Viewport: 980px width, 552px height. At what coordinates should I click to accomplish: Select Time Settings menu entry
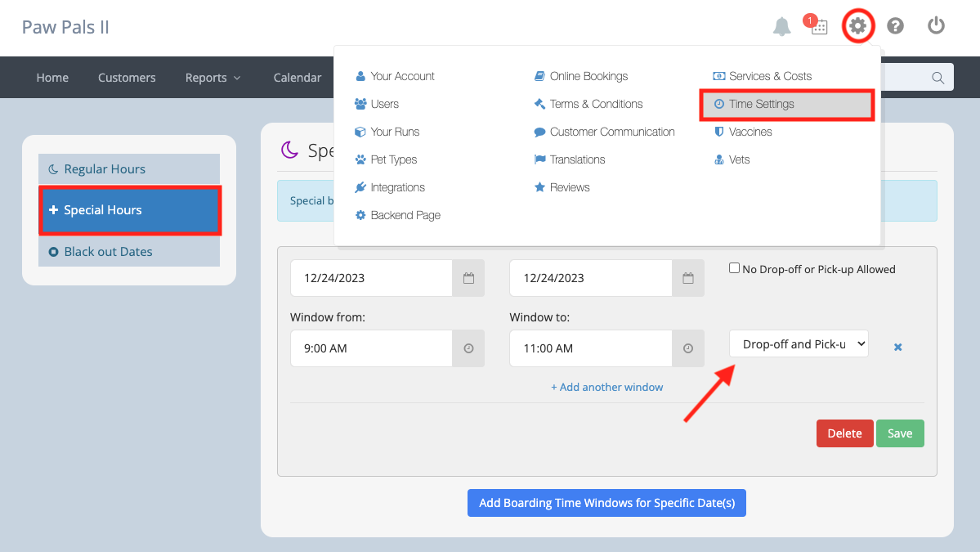pos(787,105)
